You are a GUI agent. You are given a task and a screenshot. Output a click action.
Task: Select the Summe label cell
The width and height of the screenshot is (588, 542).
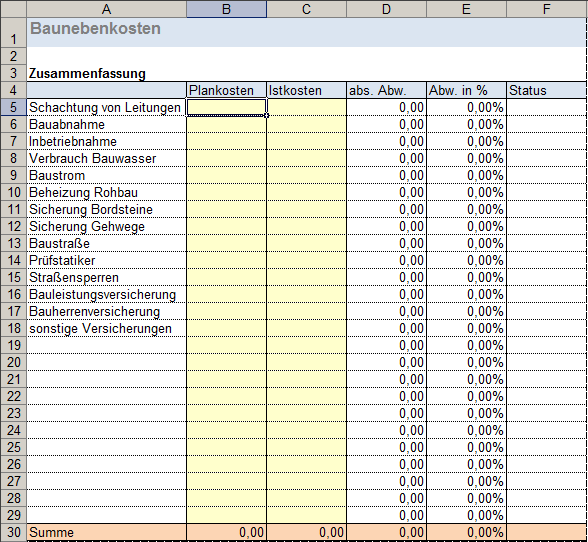tap(106, 532)
